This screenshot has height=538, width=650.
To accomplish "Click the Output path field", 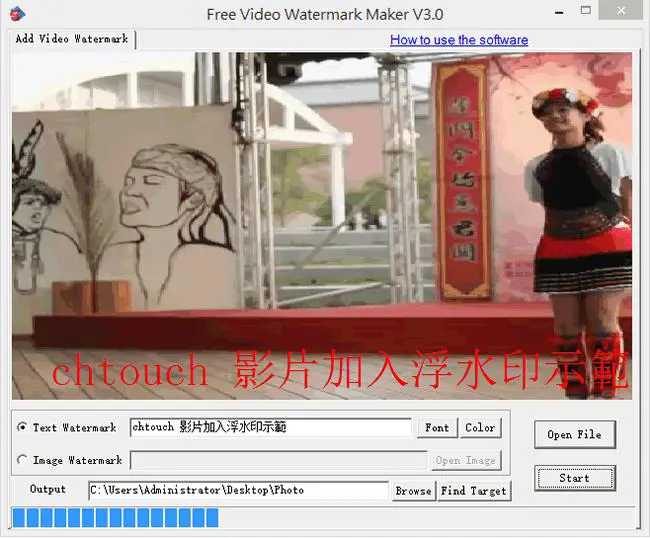I will coord(238,491).
